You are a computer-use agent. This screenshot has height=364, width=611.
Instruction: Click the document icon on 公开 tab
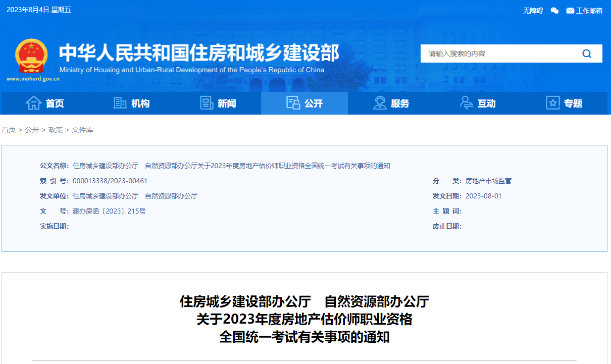coord(293,102)
